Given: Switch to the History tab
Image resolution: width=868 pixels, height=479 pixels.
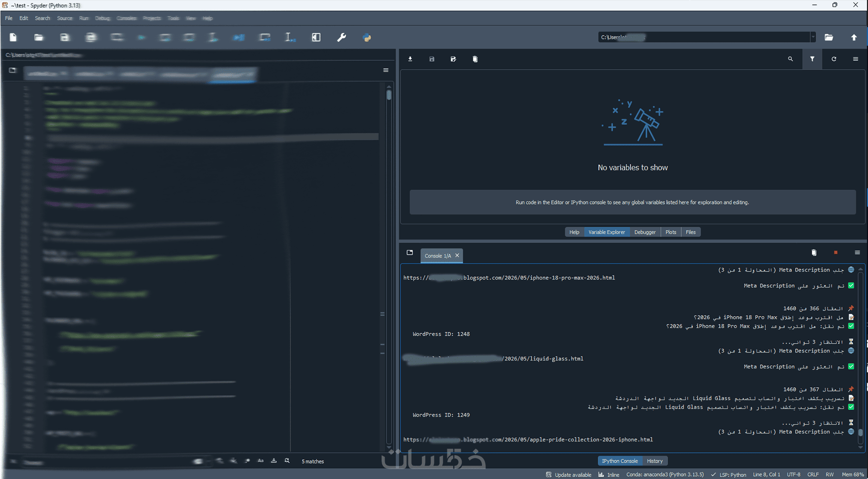Looking at the screenshot, I should pos(655,461).
